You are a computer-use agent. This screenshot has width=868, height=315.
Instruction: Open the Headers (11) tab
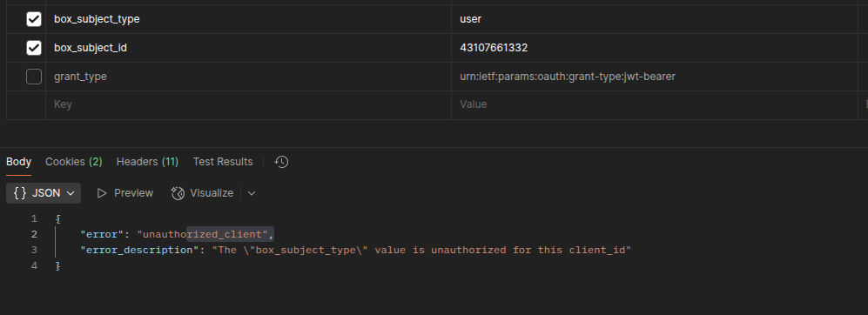tap(147, 162)
